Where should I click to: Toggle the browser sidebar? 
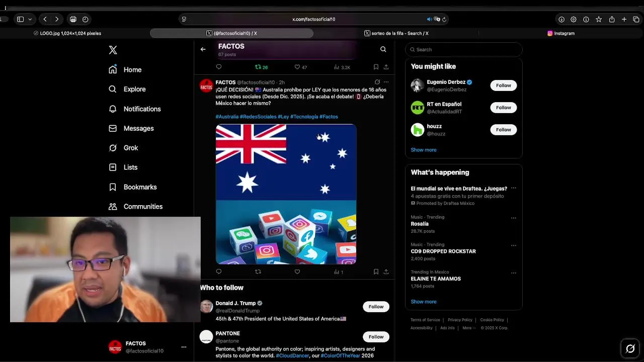click(x=20, y=19)
